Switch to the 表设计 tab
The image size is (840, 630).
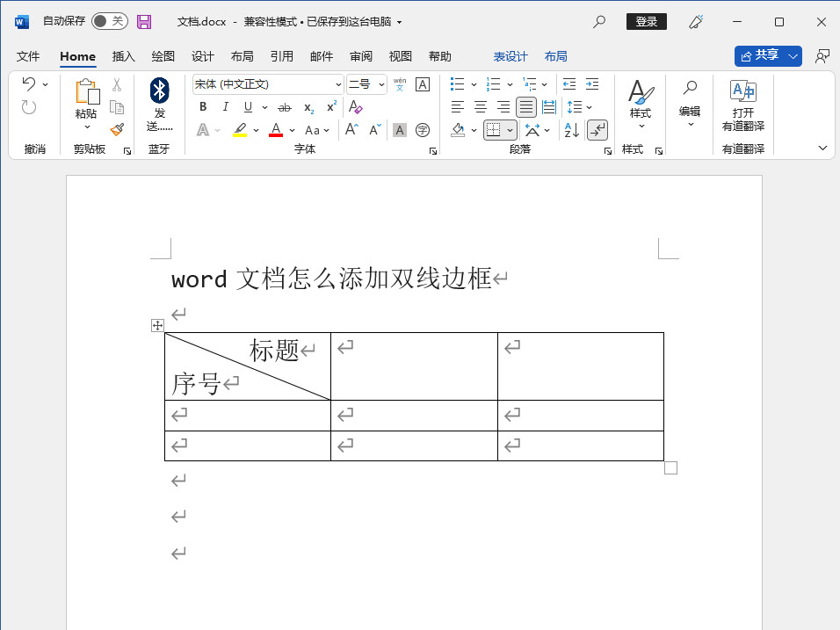click(511, 56)
